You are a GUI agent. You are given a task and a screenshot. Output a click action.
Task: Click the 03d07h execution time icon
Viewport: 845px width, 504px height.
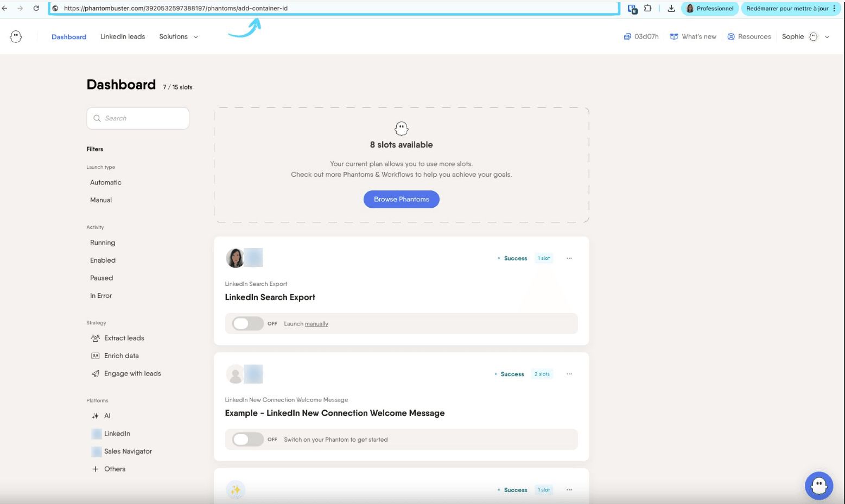pos(627,36)
